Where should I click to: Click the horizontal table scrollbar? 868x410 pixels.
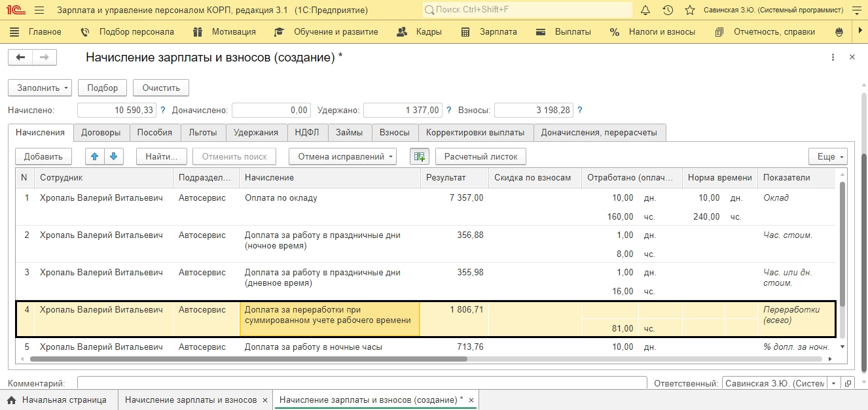point(249,358)
